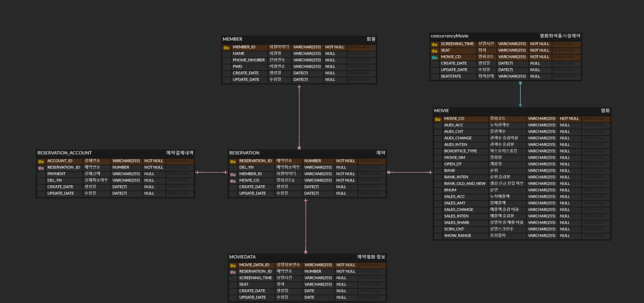This screenshot has width=644, height=303.
Task: Select the key icon on MOVIE_CD in RESERVATION
Action: click(233, 180)
